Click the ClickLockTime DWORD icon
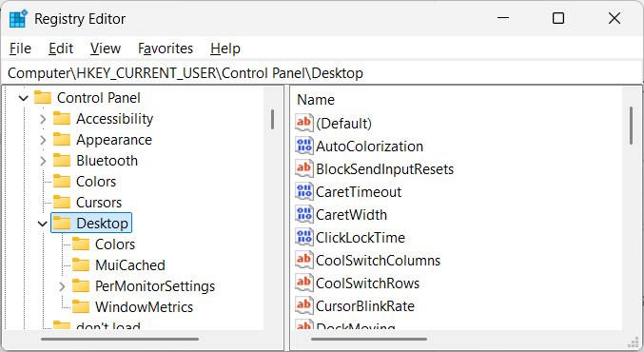This screenshot has height=352, width=644. [x=304, y=238]
